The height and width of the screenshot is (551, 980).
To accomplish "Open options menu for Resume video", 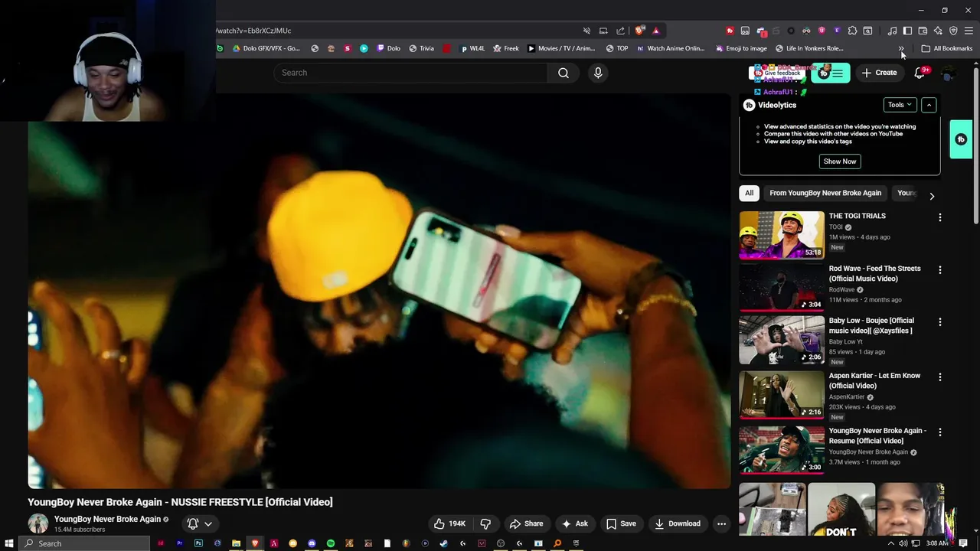I will [940, 432].
